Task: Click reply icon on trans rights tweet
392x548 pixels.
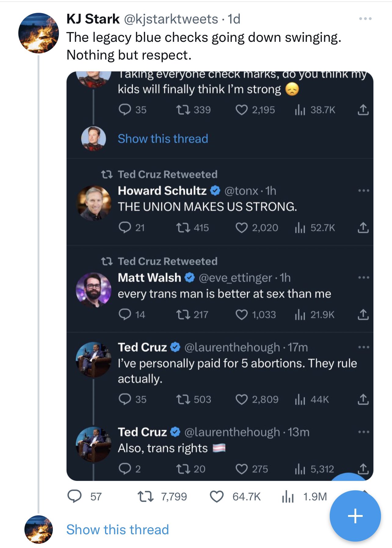Action: [125, 469]
